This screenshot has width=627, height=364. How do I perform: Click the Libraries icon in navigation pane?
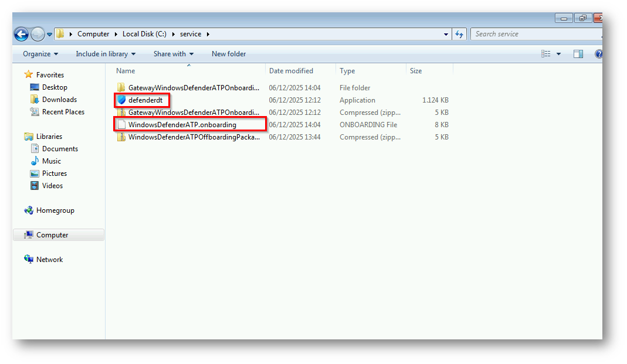click(28, 136)
